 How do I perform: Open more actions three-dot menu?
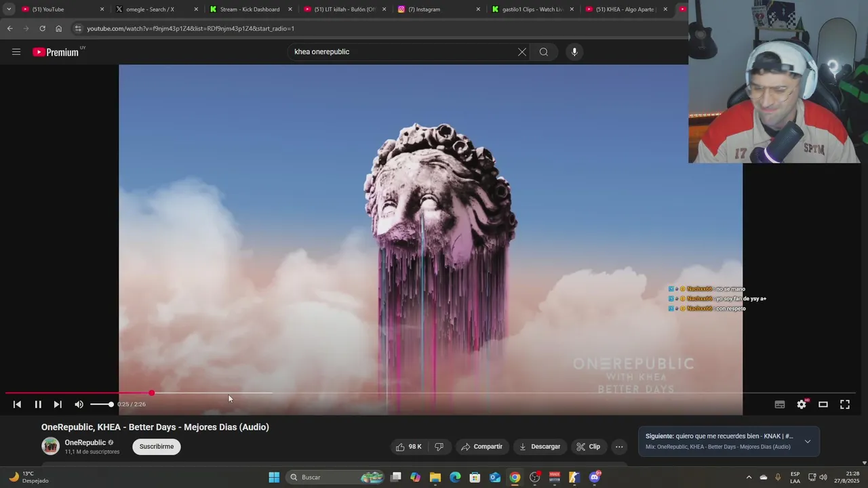(619, 447)
